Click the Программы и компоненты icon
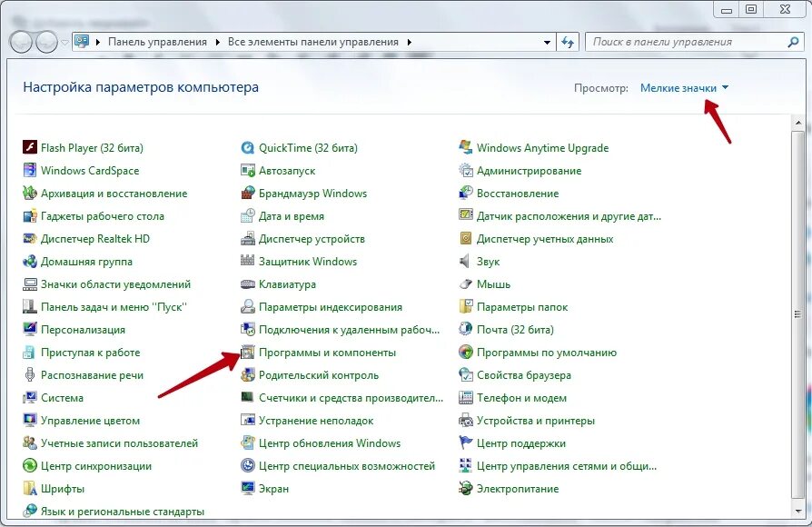Screen dimensions: 812x527 [248, 353]
